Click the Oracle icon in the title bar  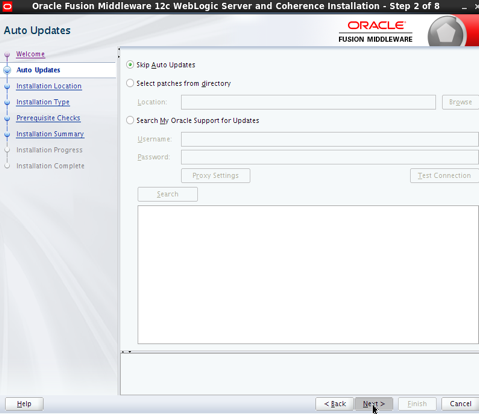tap(7, 6)
